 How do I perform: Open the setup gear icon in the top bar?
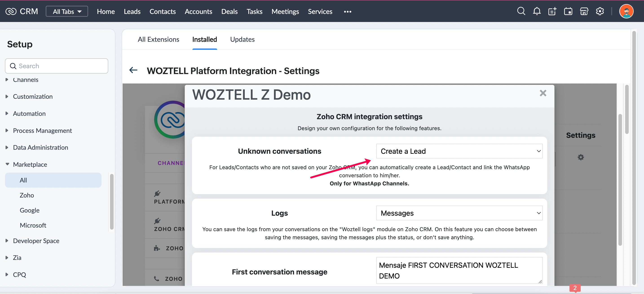point(600,11)
